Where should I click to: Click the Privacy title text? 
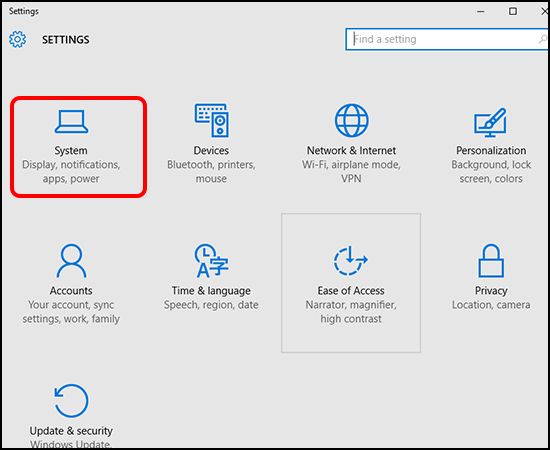(491, 291)
